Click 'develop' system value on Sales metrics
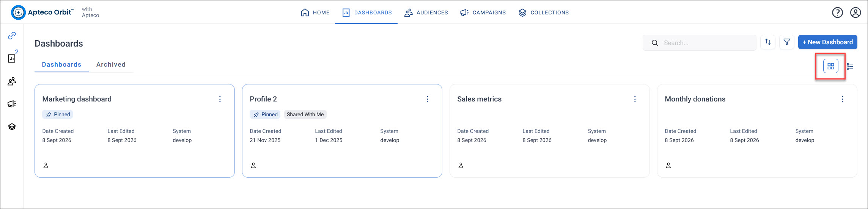This screenshot has width=868, height=209. click(598, 140)
